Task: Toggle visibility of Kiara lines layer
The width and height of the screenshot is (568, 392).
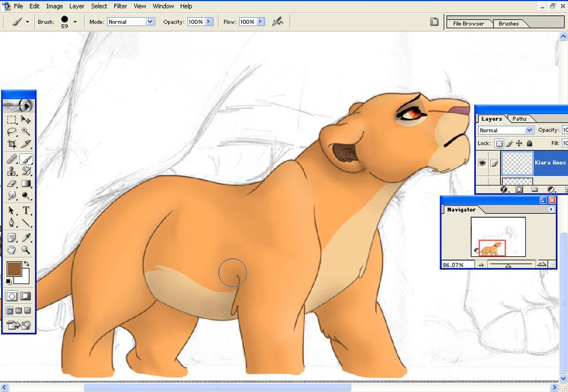Action: click(482, 163)
